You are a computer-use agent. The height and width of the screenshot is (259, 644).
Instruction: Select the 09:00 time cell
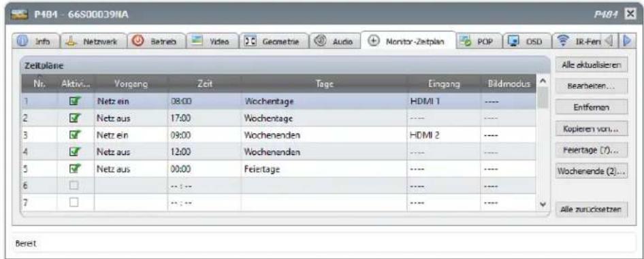(x=204, y=135)
